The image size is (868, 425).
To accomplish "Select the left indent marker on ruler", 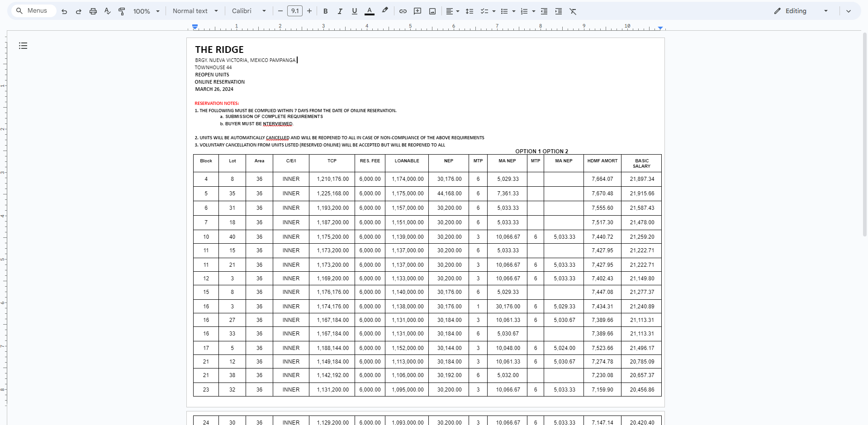I will (195, 28).
